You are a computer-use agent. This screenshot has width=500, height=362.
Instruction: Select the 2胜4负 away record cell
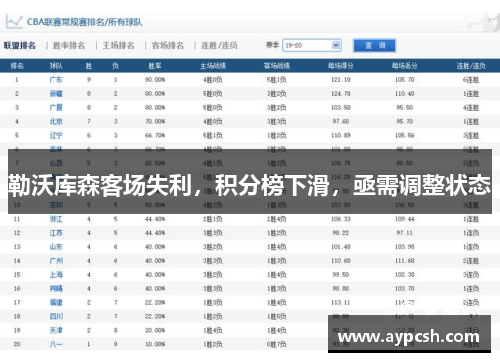pyautogui.click(x=277, y=219)
